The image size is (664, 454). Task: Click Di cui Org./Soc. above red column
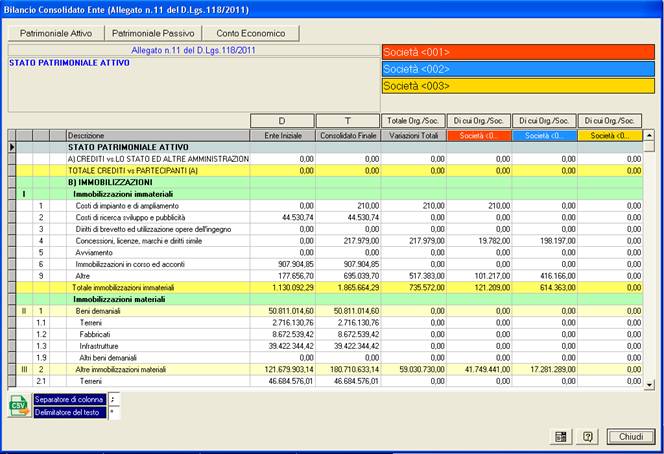(x=479, y=121)
